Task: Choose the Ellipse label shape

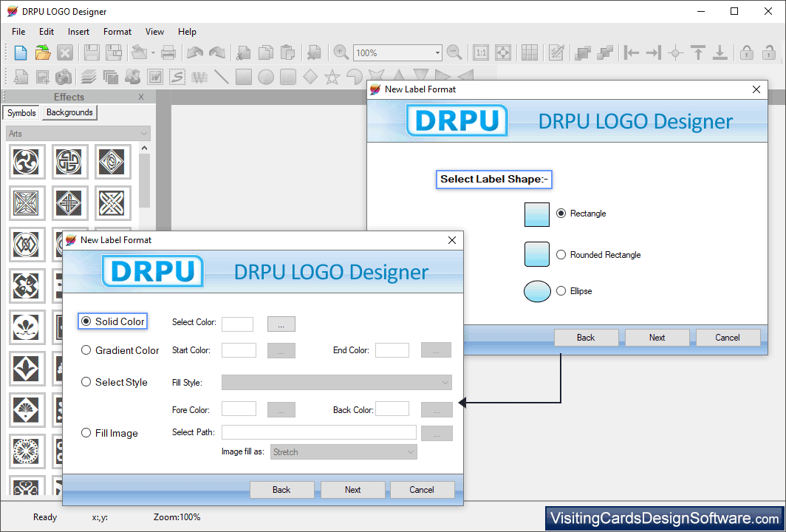Action: pos(574,291)
